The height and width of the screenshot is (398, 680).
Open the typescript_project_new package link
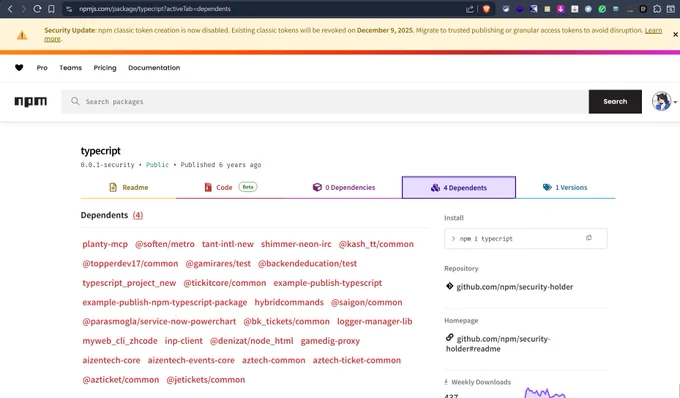tap(129, 283)
